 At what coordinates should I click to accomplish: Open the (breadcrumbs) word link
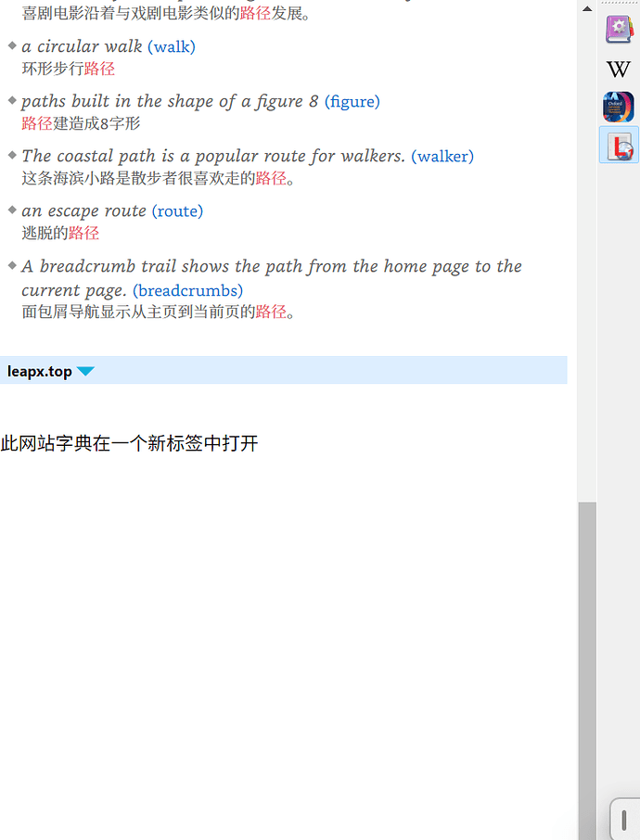point(187,290)
